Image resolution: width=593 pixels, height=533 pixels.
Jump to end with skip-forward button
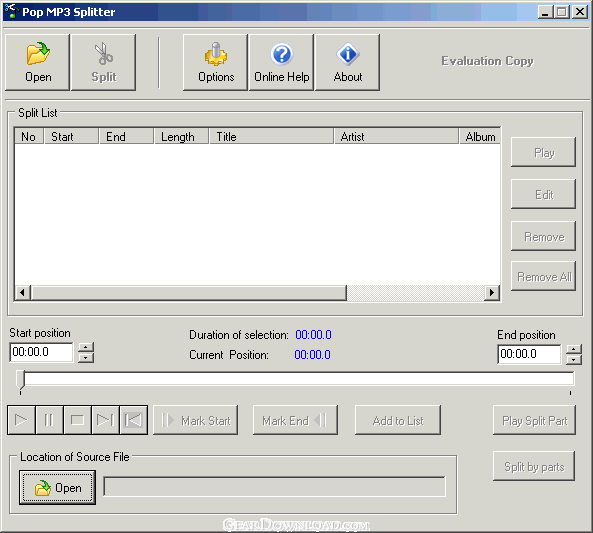tap(105, 420)
